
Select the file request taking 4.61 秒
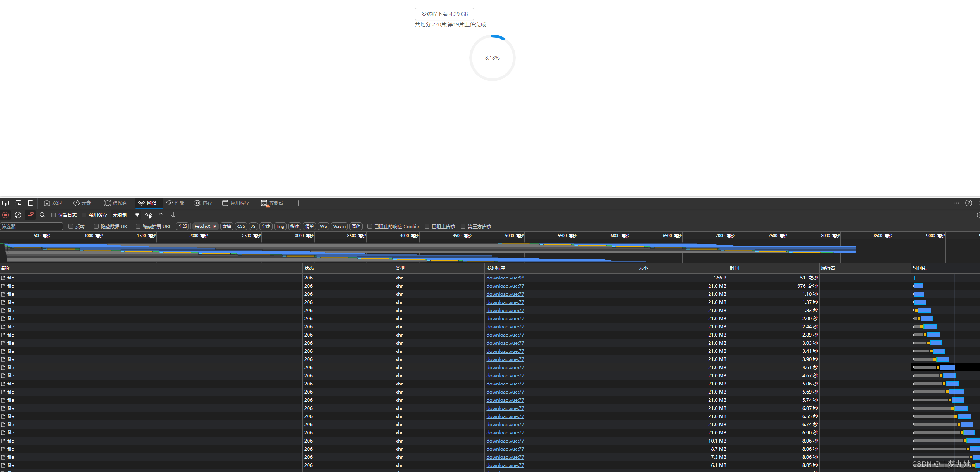point(490,368)
